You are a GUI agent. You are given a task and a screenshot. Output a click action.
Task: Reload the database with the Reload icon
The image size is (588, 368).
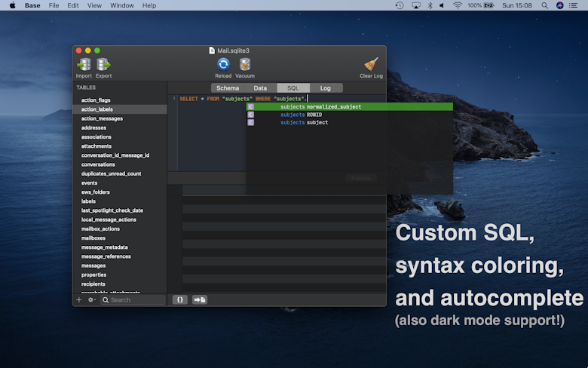click(223, 65)
